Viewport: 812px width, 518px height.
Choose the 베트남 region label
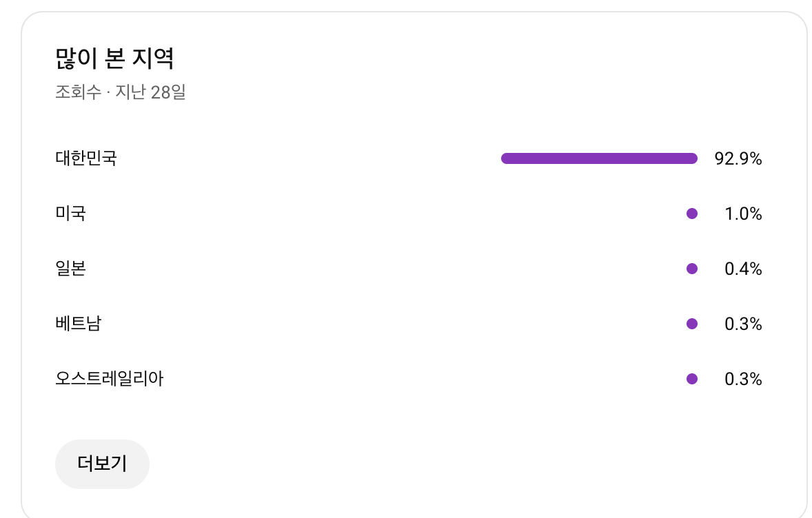tap(78, 324)
